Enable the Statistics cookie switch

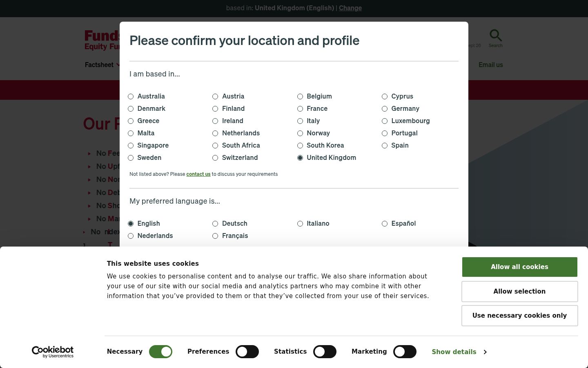coord(325,352)
